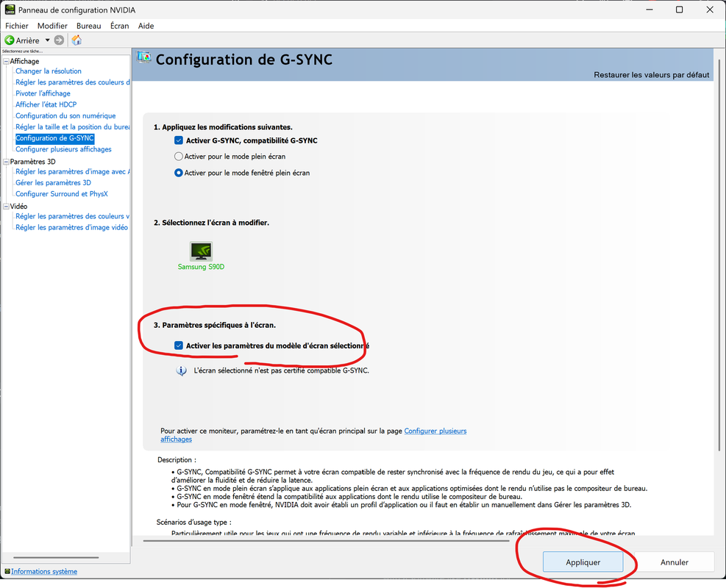Screen dimensions: 726x588
Task: Open the Fichier menu
Action: tap(17, 26)
